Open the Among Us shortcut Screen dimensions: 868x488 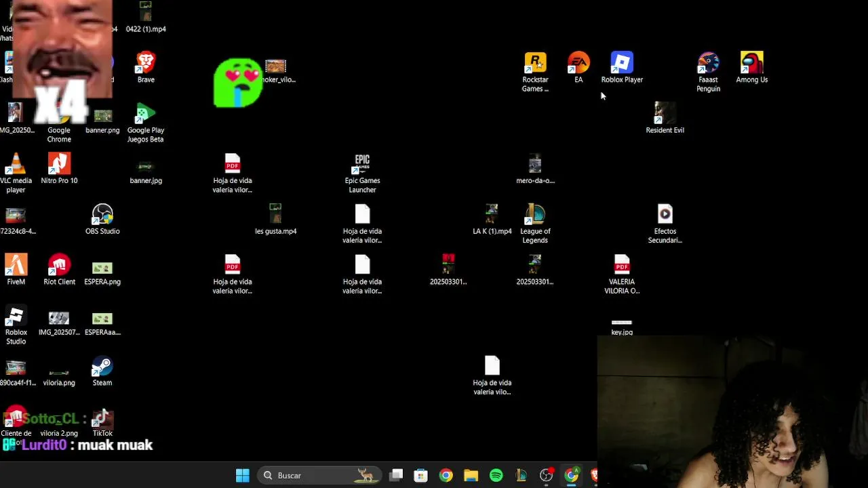[751, 68]
